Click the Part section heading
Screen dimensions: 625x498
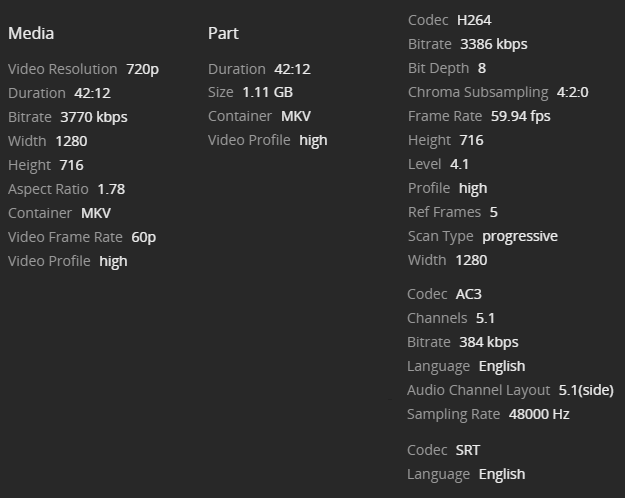pyautogui.click(x=223, y=33)
